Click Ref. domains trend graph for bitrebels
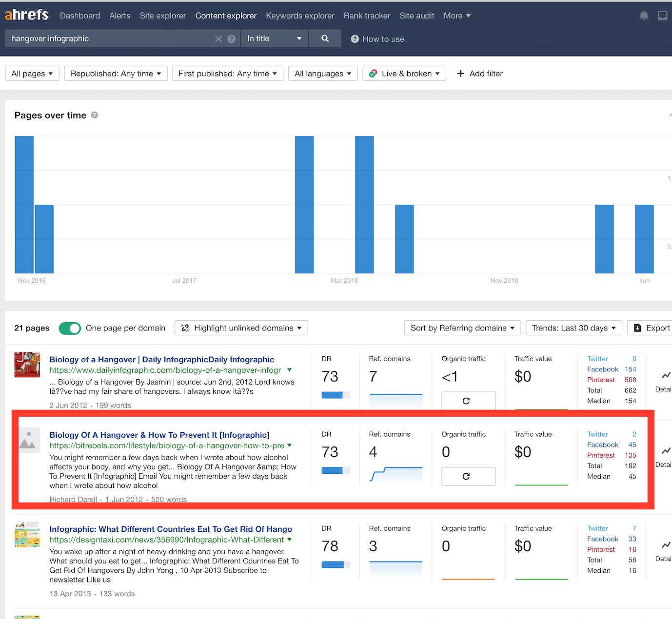 coord(395,475)
